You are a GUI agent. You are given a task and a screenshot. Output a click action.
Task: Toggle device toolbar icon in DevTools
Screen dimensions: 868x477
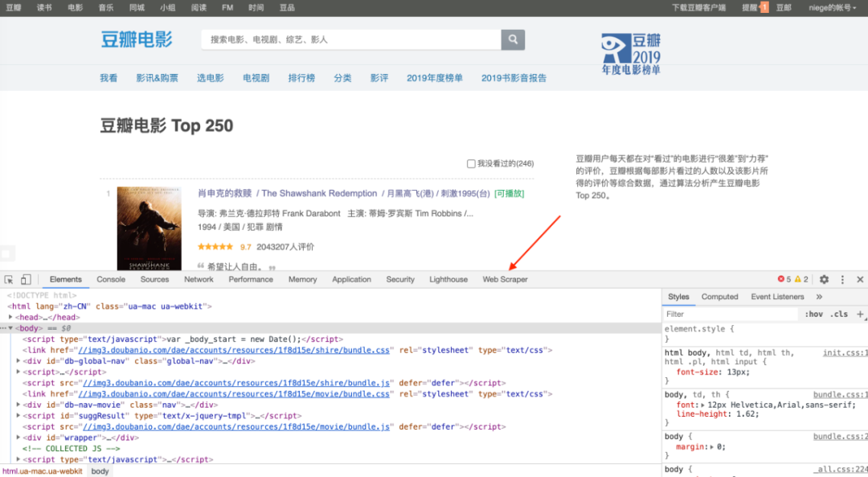[x=26, y=280]
